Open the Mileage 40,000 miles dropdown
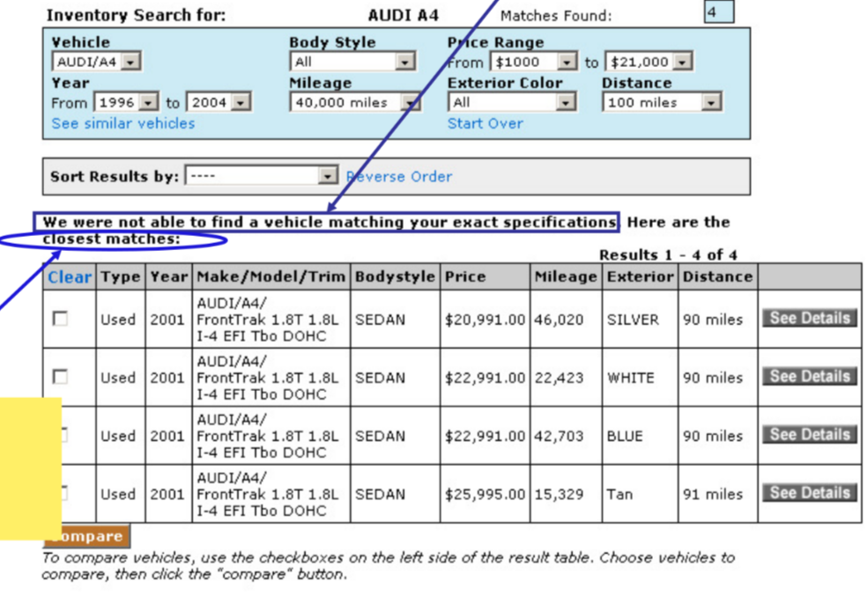Viewport: 868px width, 597px height. pyautogui.click(x=355, y=102)
